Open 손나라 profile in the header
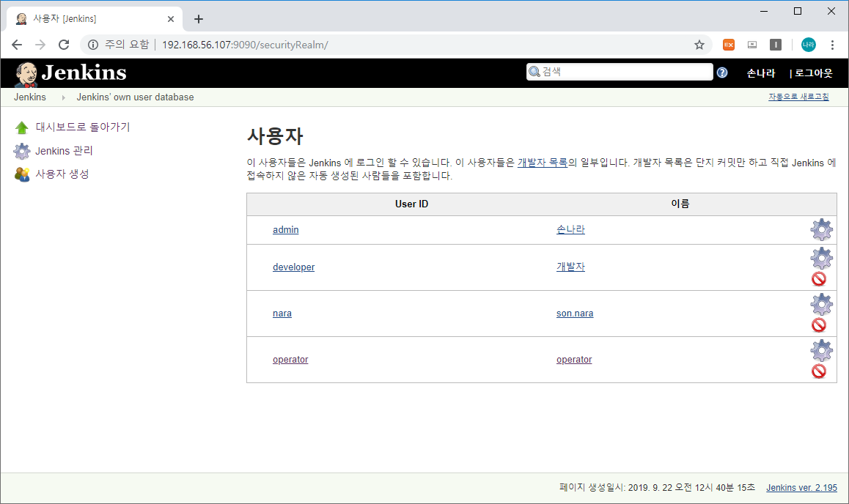Viewport: 849px width, 504px height. pyautogui.click(x=761, y=73)
